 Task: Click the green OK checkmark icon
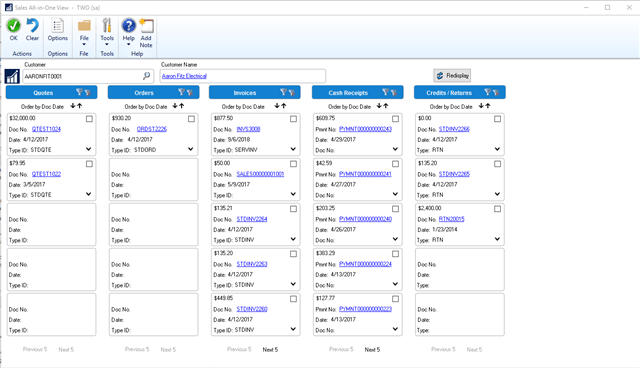pos(13,26)
